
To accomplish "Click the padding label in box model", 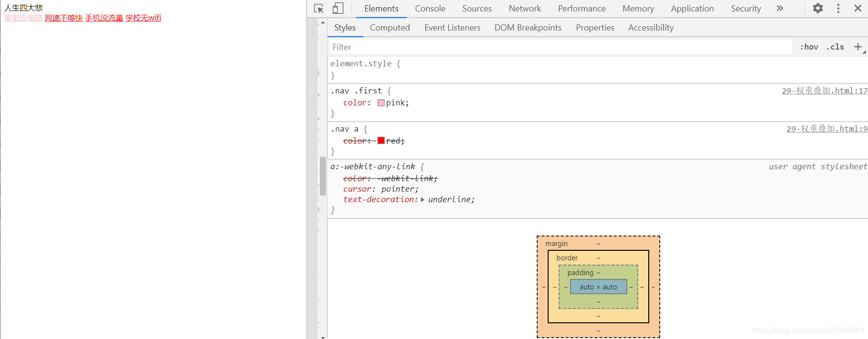I will click(x=580, y=273).
